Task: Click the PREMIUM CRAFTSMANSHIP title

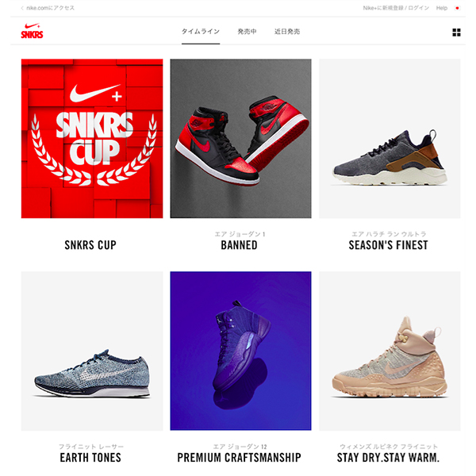Action: point(240,458)
